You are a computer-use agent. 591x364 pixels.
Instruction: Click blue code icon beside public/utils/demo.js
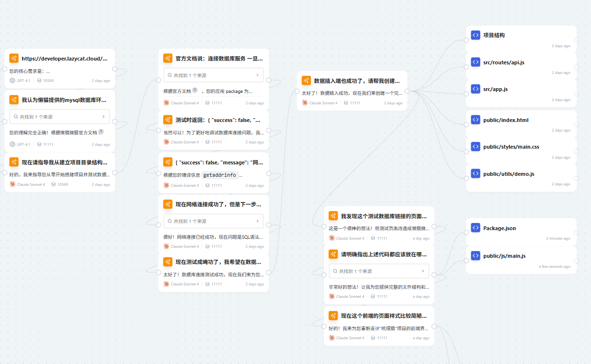pyautogui.click(x=475, y=173)
